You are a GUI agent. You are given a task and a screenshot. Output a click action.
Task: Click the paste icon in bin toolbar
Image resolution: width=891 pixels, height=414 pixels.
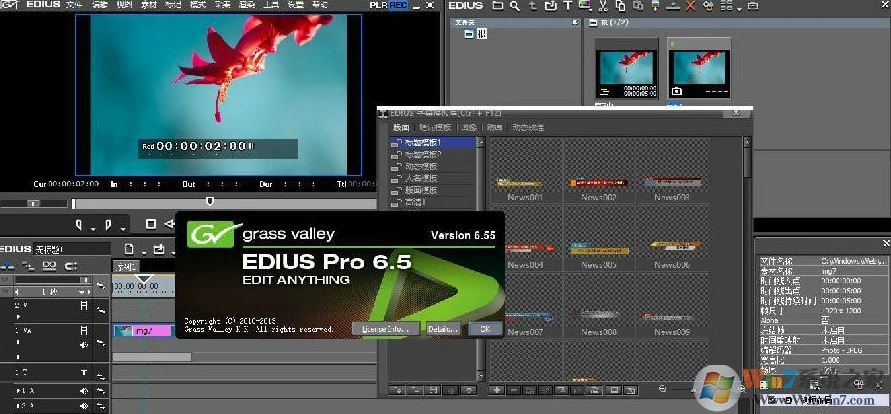click(639, 6)
